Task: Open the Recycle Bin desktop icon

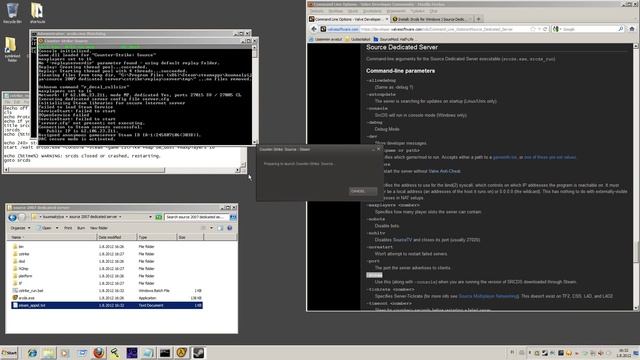Action: click(12, 12)
